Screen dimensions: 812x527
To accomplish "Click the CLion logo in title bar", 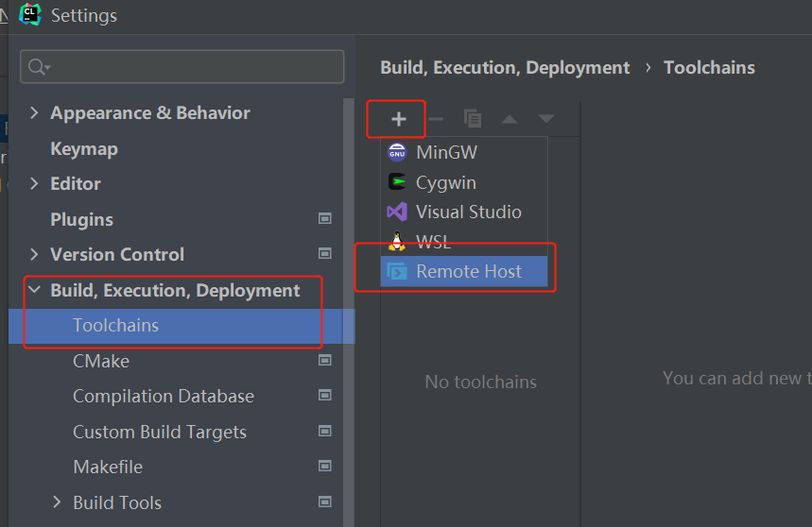I will click(30, 14).
